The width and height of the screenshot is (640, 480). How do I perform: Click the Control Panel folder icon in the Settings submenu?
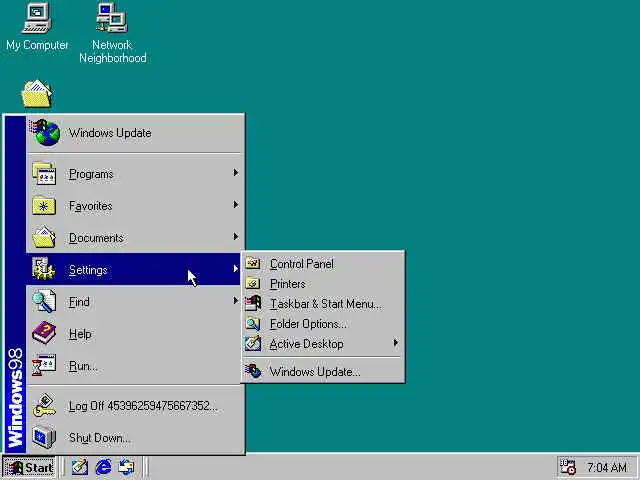(253, 263)
